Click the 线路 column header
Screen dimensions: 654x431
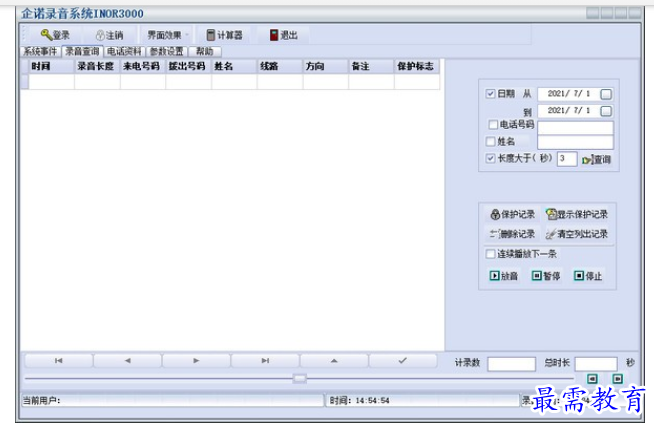[280, 66]
